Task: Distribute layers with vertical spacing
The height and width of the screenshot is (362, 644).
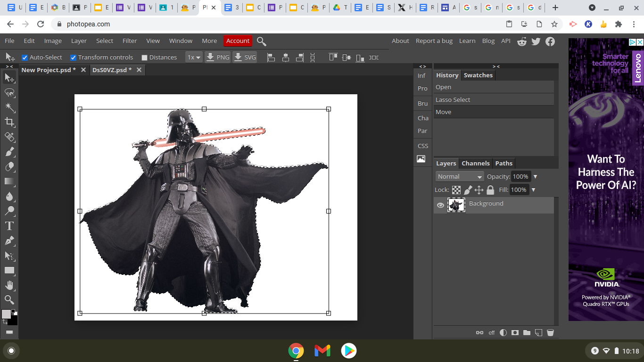Action: [313, 58]
